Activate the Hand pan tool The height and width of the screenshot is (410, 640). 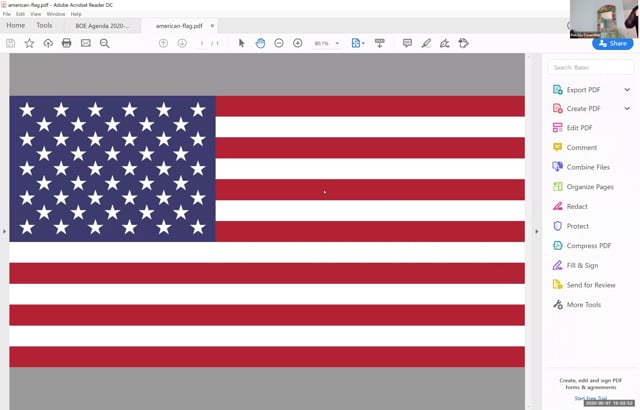click(x=260, y=43)
